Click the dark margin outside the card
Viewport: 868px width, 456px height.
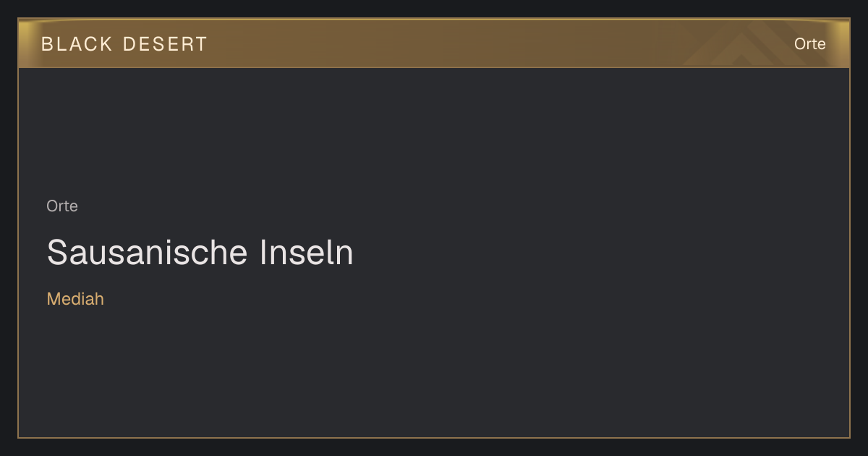[x=434, y=447]
